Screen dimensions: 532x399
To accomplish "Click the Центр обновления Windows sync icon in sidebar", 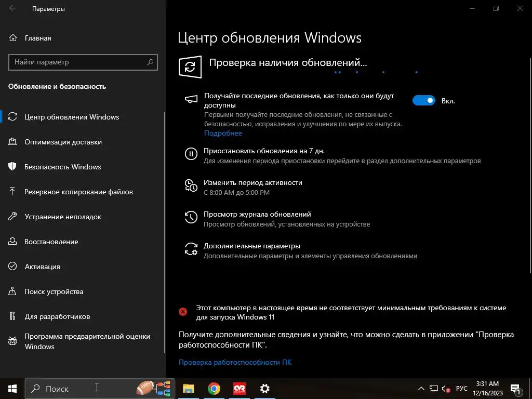I will [12, 117].
